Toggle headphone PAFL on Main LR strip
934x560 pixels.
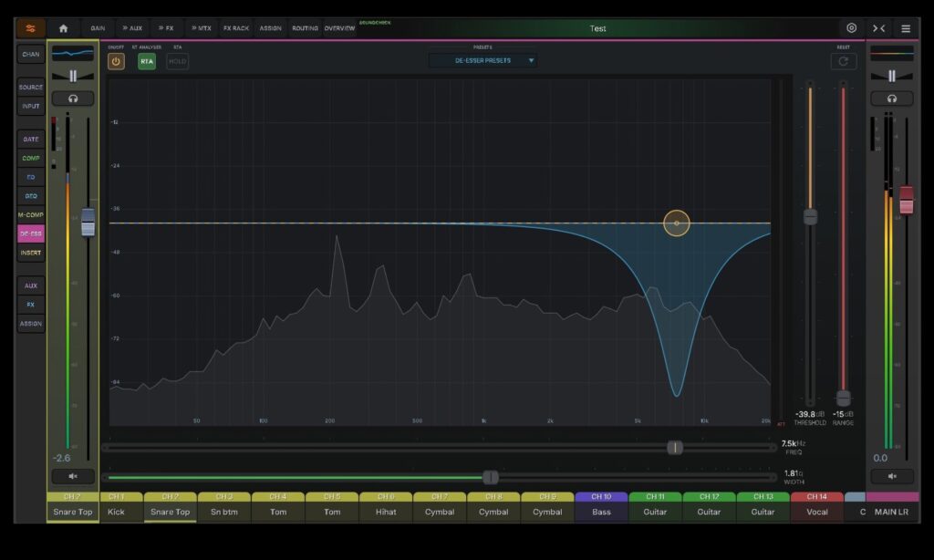[892, 99]
